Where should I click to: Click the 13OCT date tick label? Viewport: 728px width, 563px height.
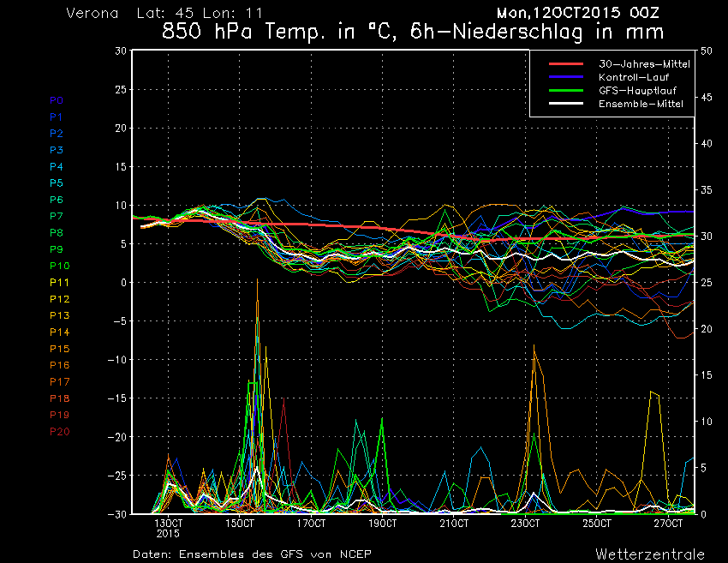tap(168, 524)
